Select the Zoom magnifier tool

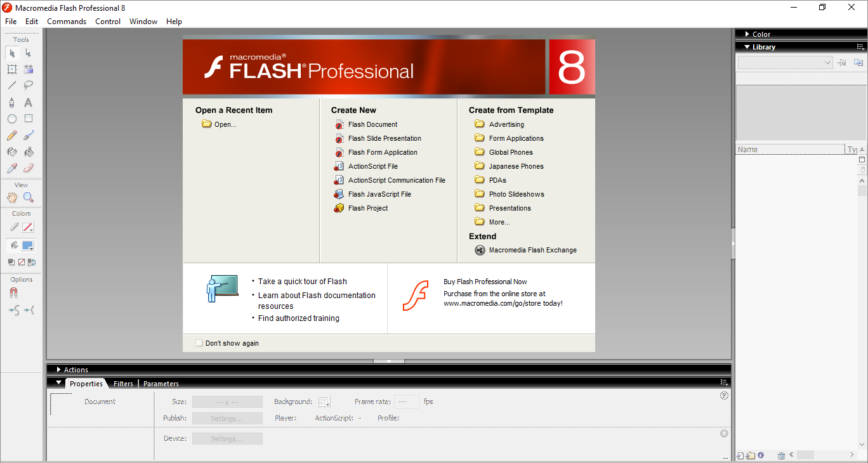[29, 198]
